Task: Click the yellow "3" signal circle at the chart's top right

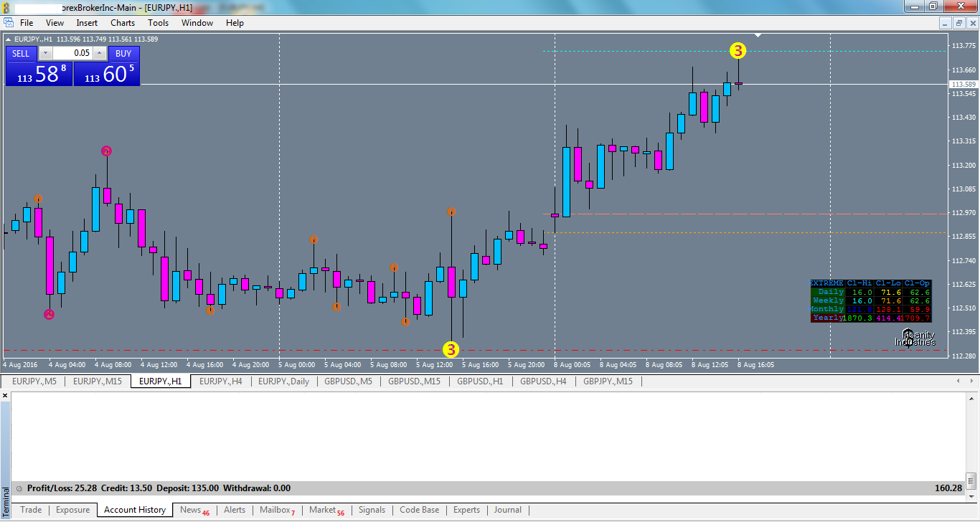Action: (x=738, y=51)
